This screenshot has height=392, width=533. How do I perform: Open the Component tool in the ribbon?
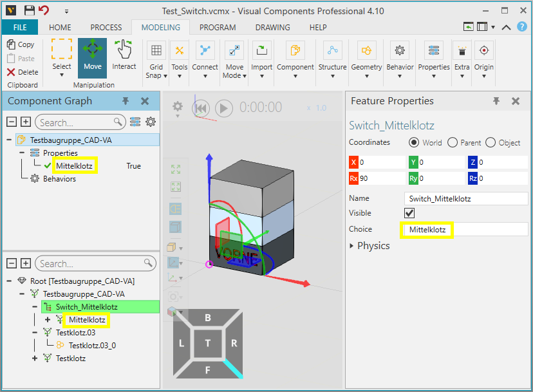point(295,57)
